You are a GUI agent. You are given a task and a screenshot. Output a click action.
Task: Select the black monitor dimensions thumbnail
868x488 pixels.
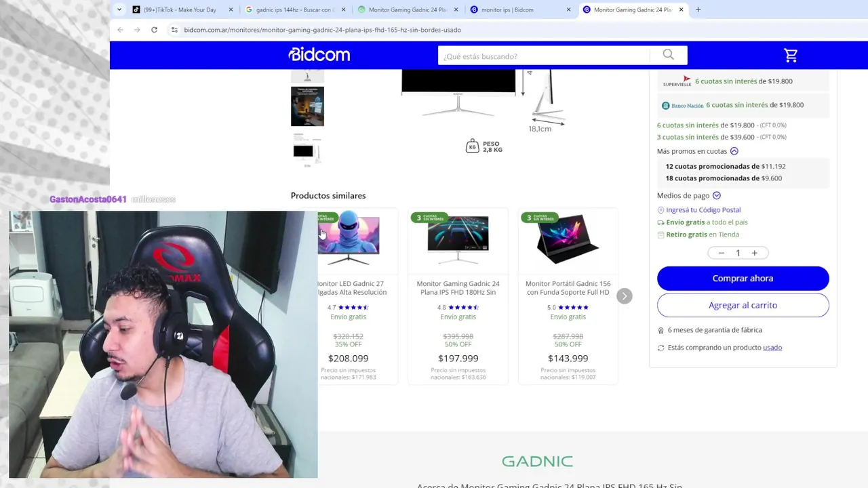click(307, 150)
